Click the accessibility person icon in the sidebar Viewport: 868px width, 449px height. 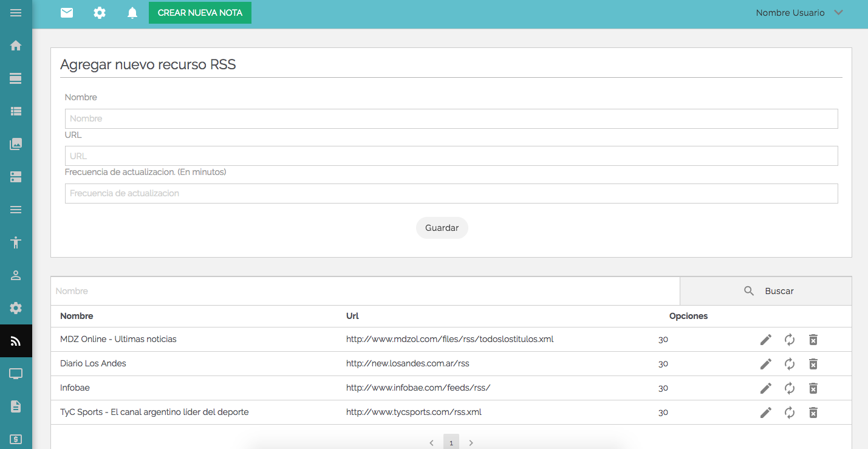[x=16, y=242]
